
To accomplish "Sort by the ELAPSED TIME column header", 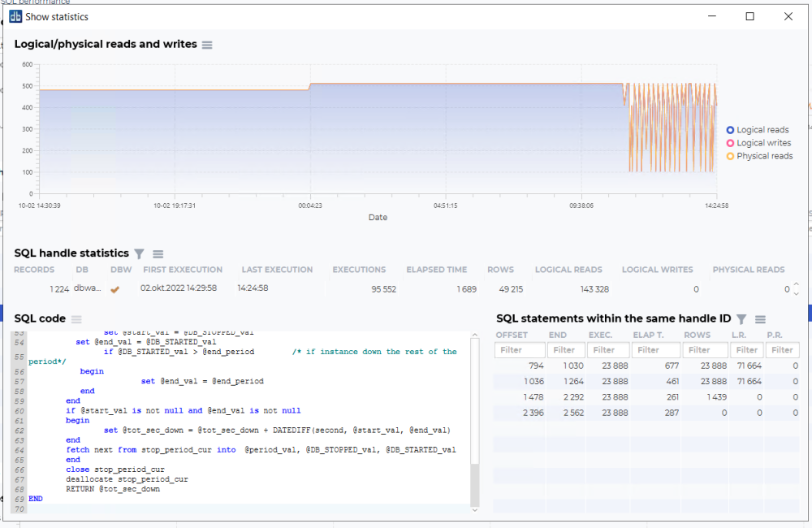I will tap(437, 270).
